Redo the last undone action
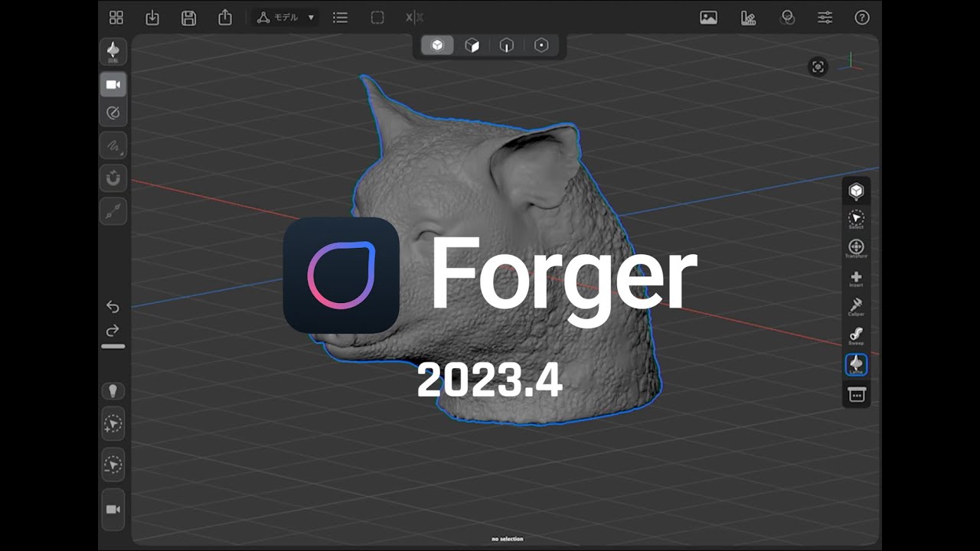 (x=113, y=331)
